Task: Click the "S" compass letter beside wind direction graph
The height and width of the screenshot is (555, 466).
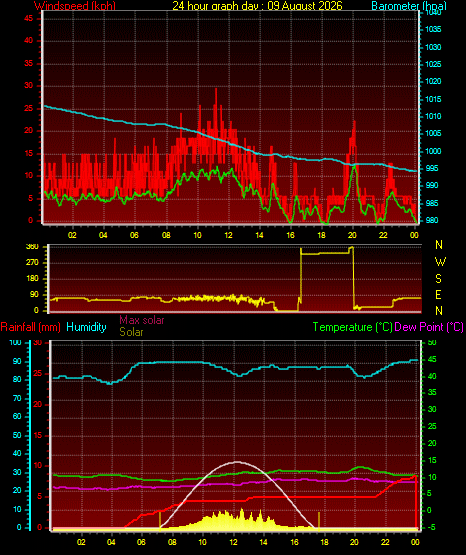Action: [438, 279]
